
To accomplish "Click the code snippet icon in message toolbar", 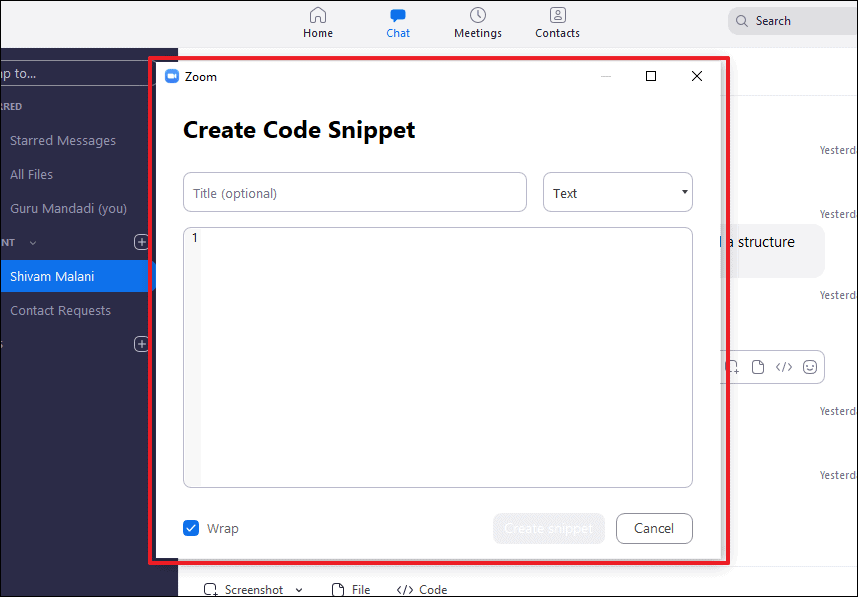I will pyautogui.click(x=784, y=367).
